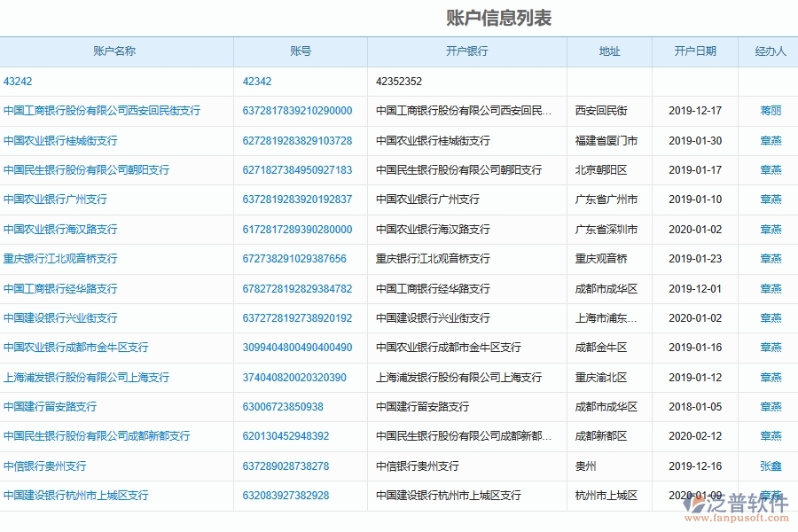
Task: Click account number 6272819283829103728 link
Action: pyautogui.click(x=300, y=140)
